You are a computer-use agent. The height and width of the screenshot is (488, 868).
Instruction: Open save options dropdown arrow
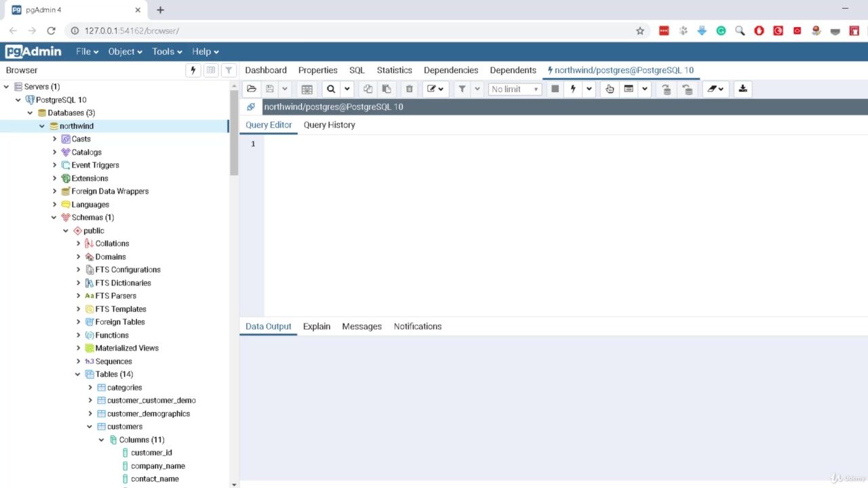click(285, 89)
